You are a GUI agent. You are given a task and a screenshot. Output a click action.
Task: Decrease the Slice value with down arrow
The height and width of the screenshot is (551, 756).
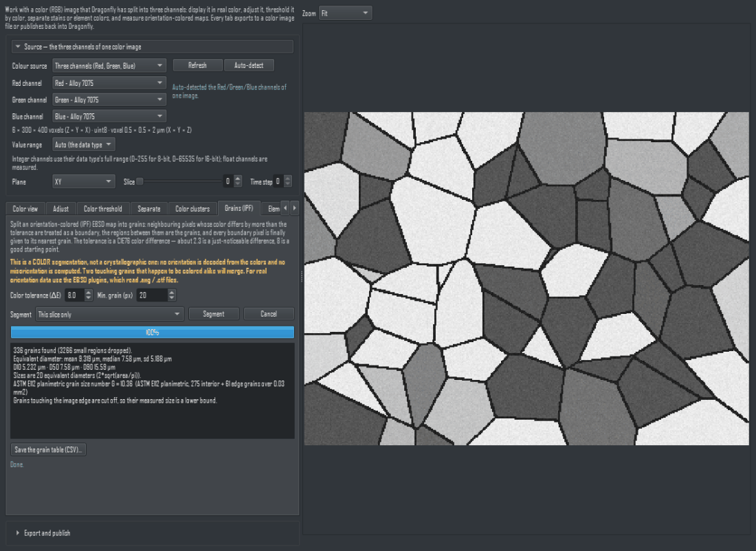tap(238, 185)
